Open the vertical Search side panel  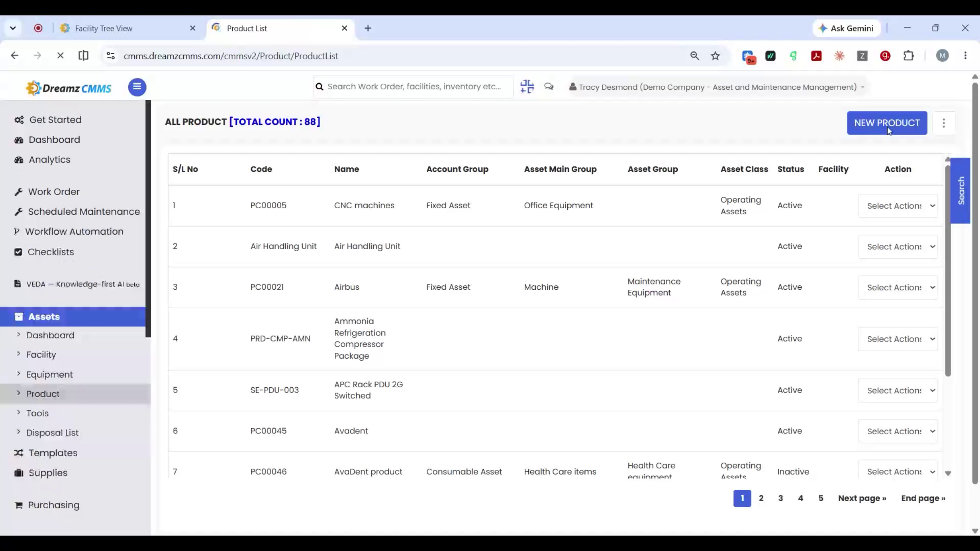[960, 191]
